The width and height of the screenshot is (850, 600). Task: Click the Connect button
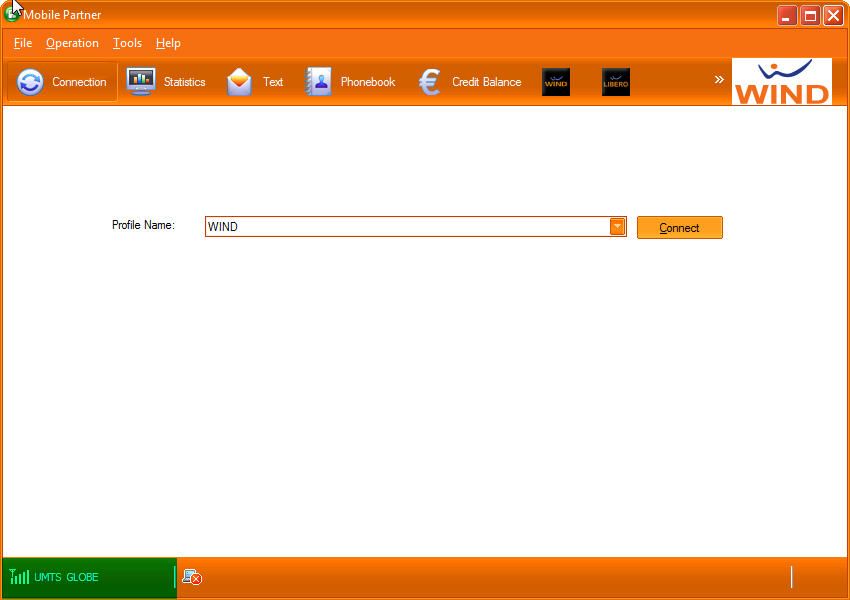tap(680, 228)
